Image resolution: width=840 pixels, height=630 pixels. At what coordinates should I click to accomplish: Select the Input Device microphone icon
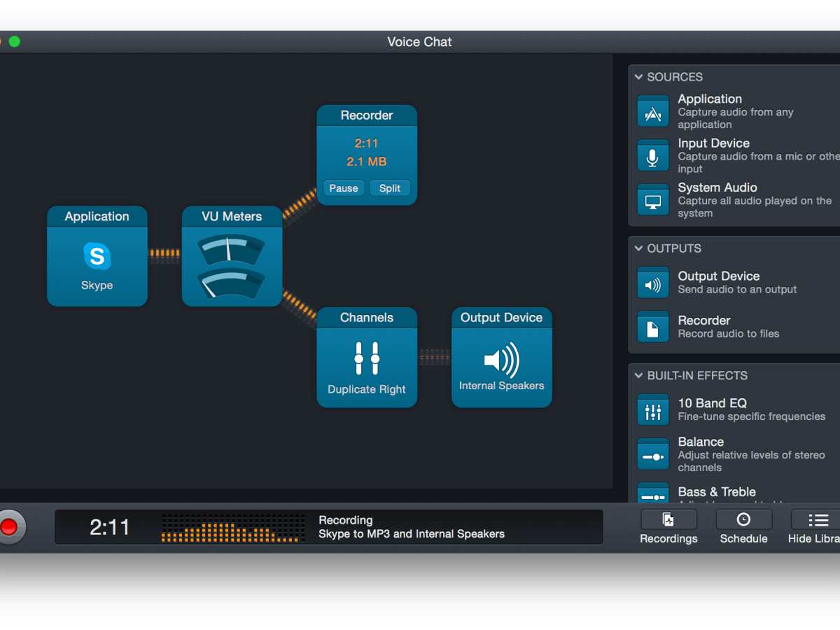coord(652,156)
